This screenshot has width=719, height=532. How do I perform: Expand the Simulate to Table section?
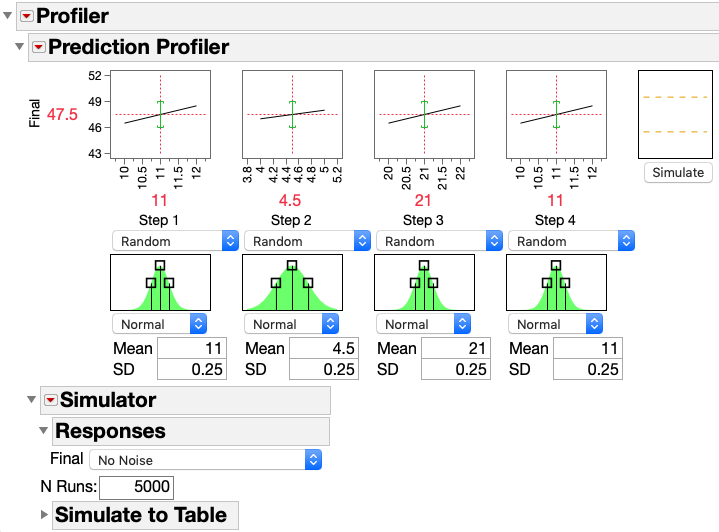coord(43,515)
